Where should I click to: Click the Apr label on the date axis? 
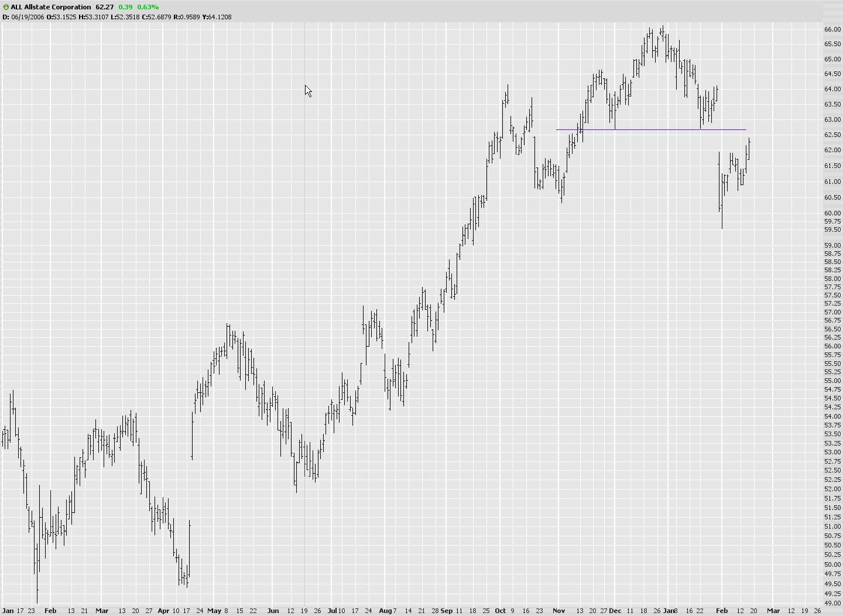pos(163,611)
